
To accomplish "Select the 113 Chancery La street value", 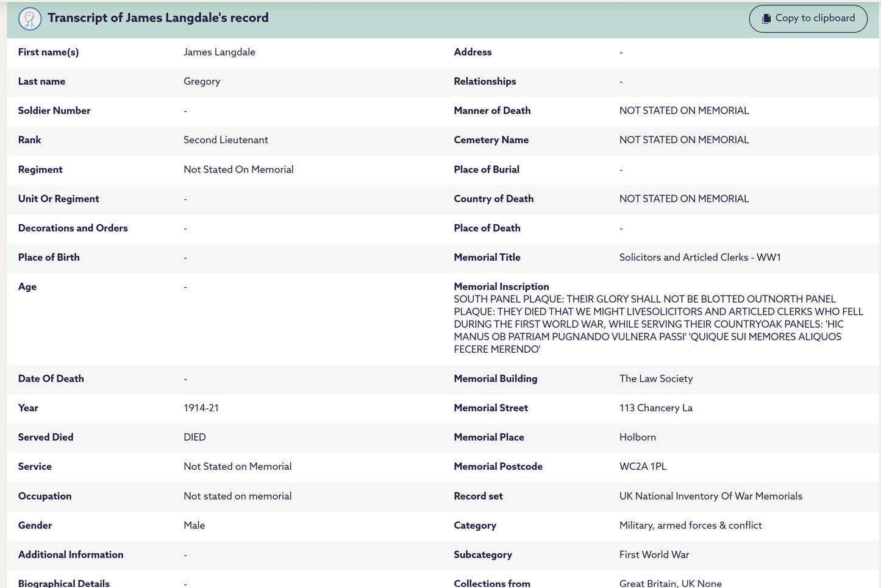I will [x=655, y=408].
